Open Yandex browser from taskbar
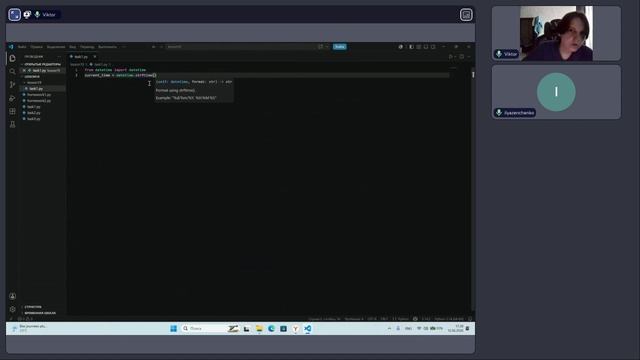Viewport: 640px width, 360px height. tap(296, 329)
